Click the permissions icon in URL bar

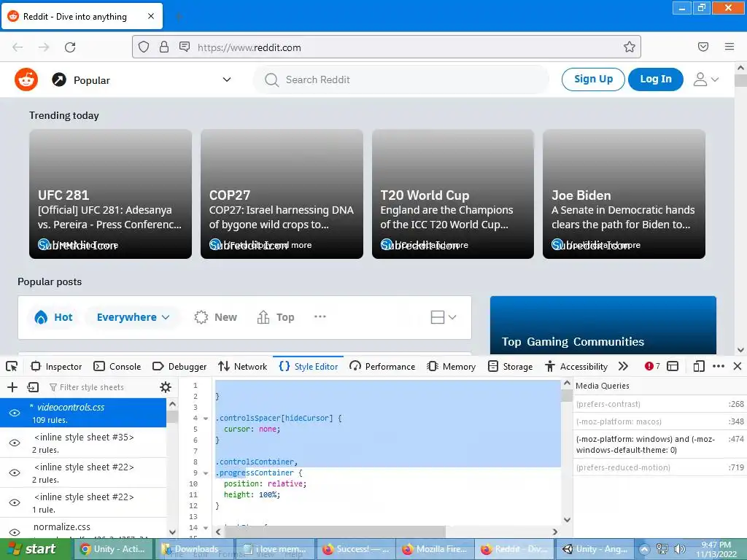[185, 47]
